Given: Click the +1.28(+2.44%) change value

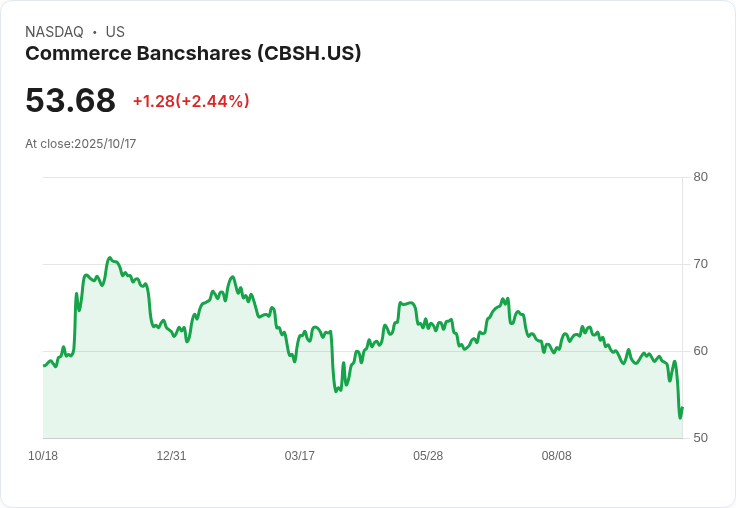Looking at the screenshot, I should pyautogui.click(x=191, y=101).
